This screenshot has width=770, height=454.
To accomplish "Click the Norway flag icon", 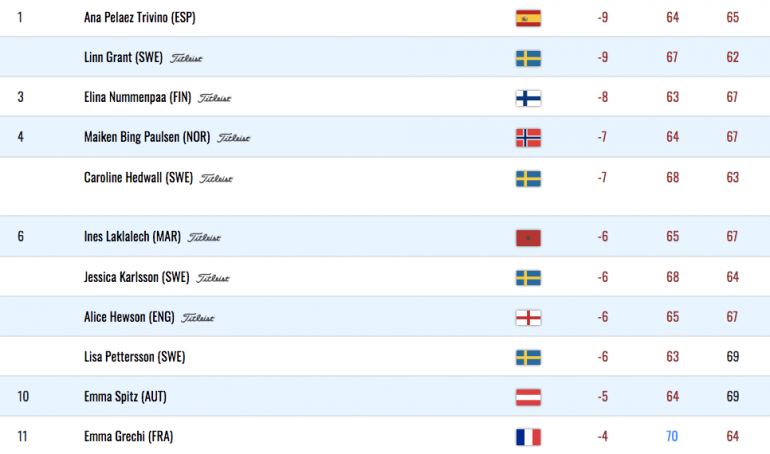I will click(x=528, y=138).
